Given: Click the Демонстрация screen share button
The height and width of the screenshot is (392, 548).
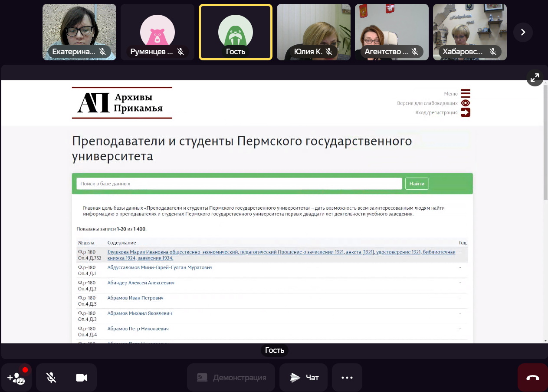Looking at the screenshot, I should [231, 378].
